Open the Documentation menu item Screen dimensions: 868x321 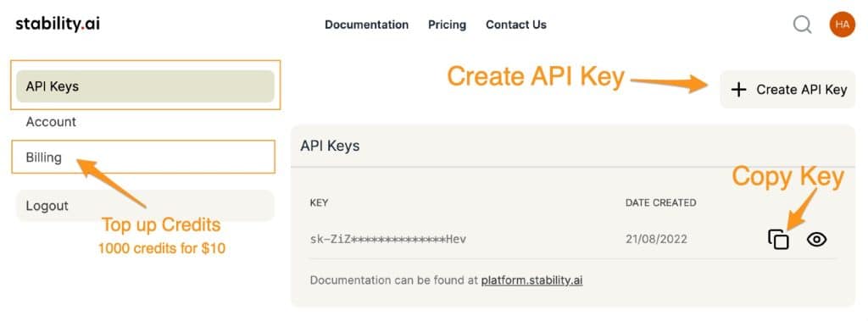click(366, 25)
